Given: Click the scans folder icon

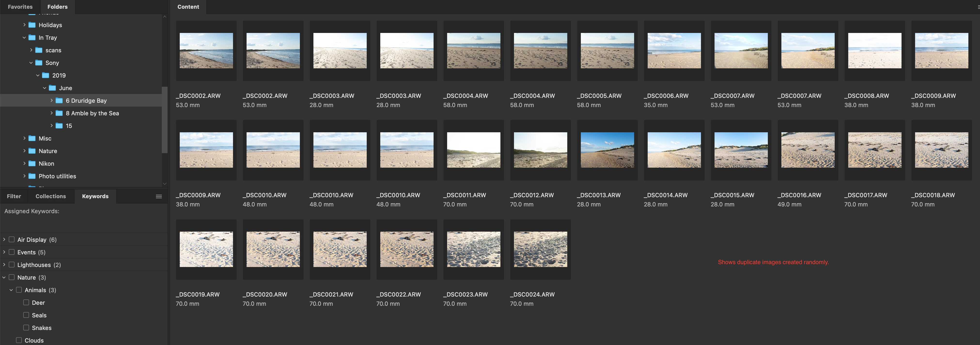Looking at the screenshot, I should (39, 50).
